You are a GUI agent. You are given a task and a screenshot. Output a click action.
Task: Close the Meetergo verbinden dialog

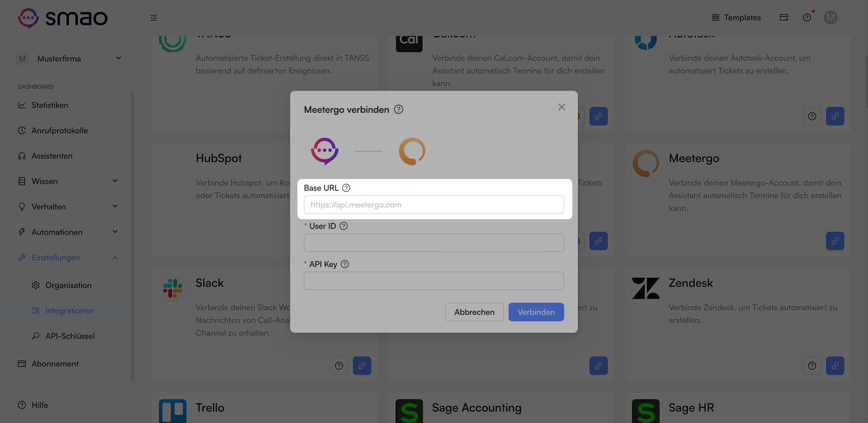[x=562, y=107]
